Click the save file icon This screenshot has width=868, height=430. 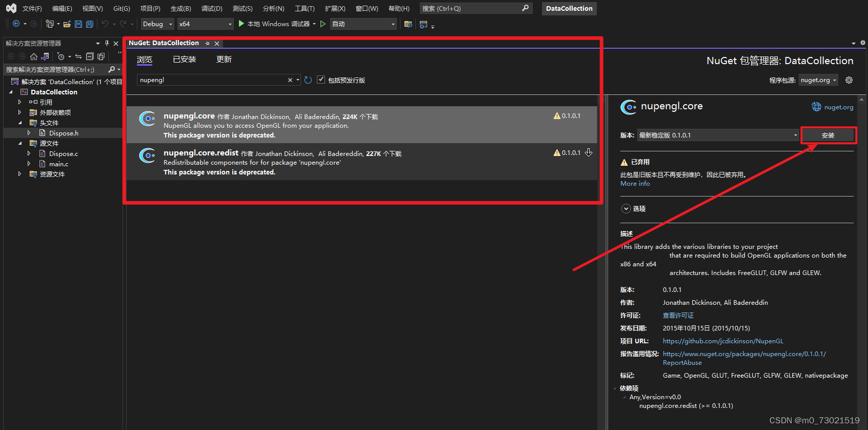click(x=78, y=24)
